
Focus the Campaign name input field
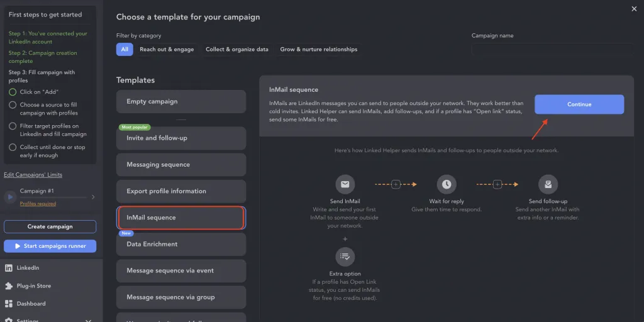(x=552, y=49)
